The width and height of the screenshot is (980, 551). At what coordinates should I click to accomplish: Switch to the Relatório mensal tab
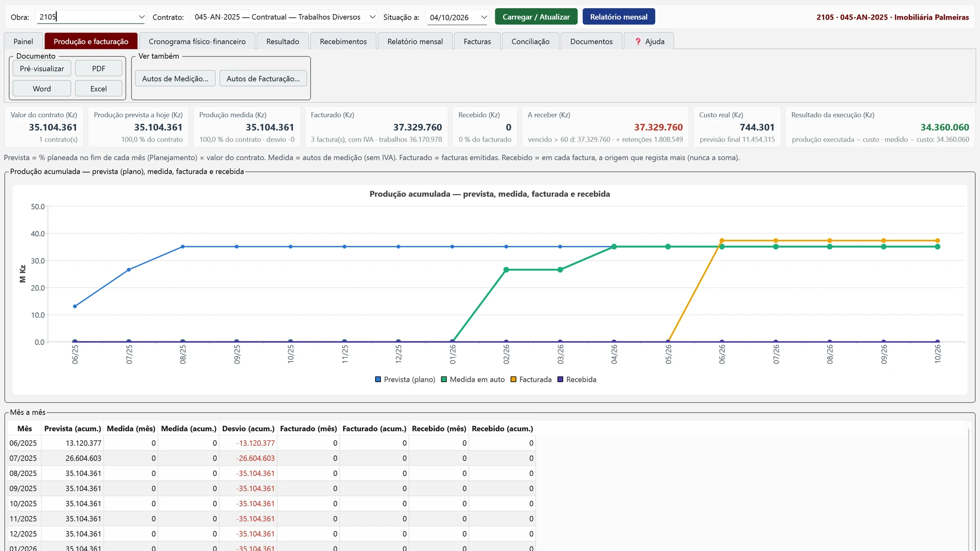point(415,41)
